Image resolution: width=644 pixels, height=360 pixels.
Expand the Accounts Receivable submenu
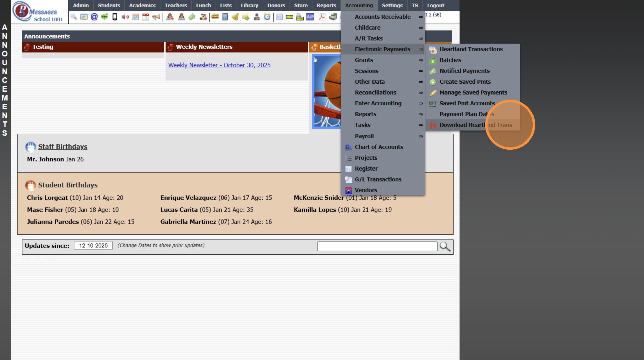click(383, 17)
